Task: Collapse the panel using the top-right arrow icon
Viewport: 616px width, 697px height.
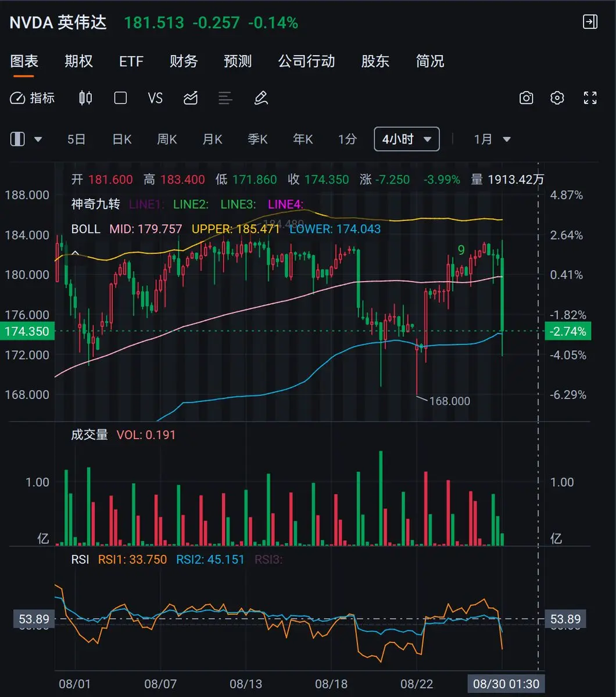Action: [590, 22]
